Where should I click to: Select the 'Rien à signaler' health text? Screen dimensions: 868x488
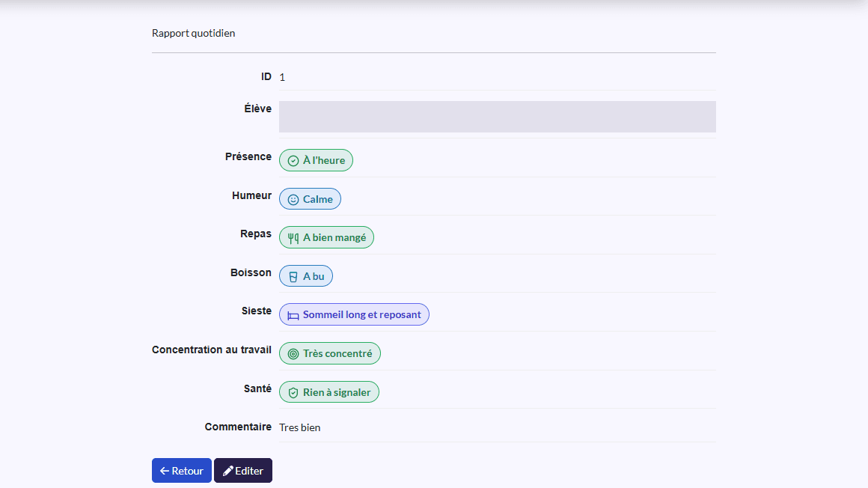click(337, 392)
